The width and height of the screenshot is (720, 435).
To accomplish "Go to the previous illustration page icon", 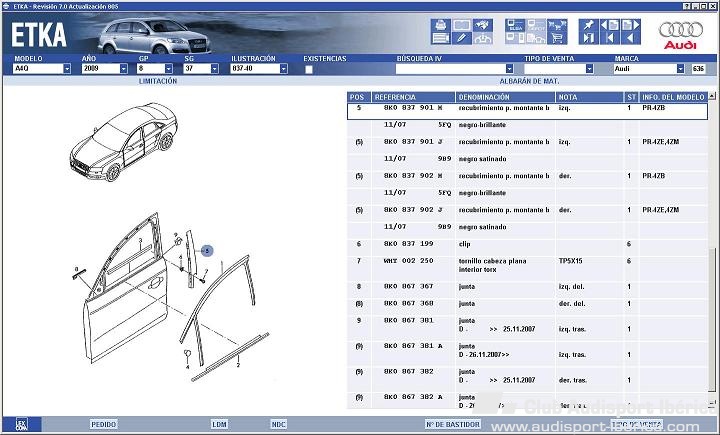I will point(610,25).
